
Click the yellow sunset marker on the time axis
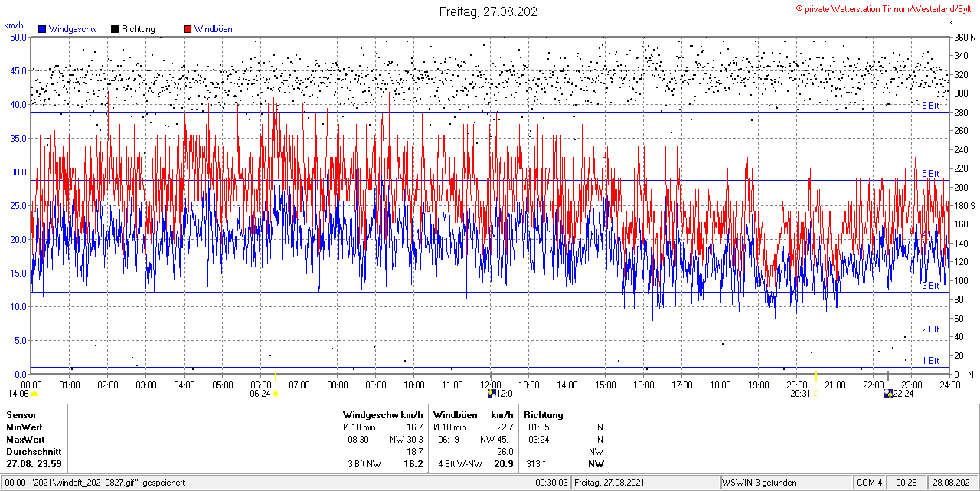[x=816, y=376]
